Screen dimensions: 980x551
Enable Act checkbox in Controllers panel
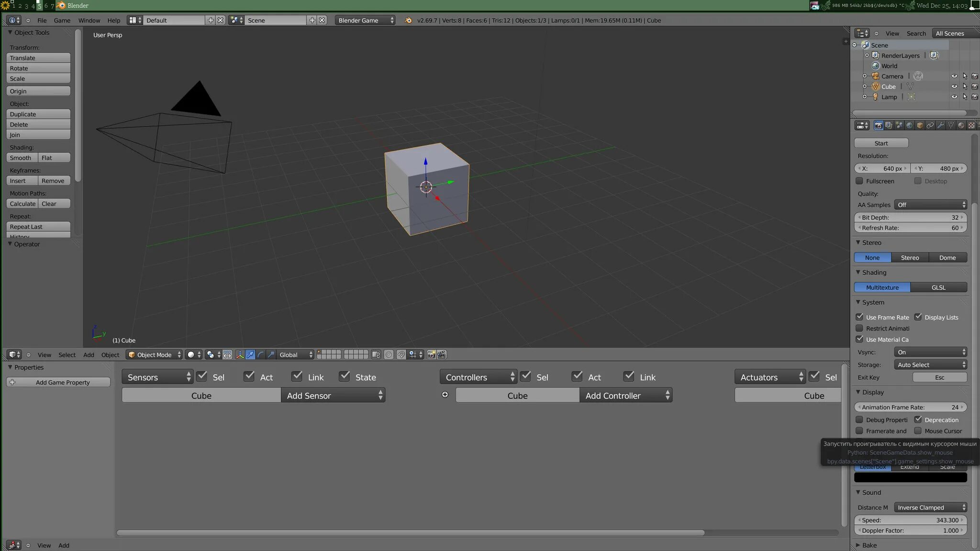(577, 376)
